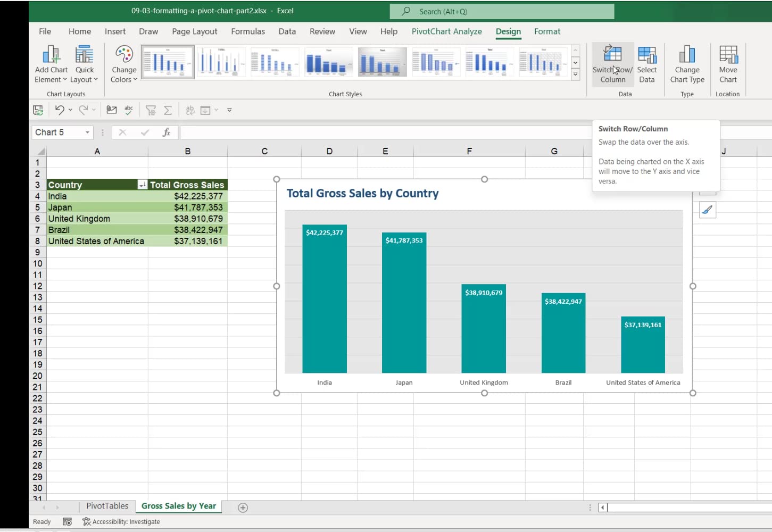The width and height of the screenshot is (772, 532).
Task: Select the Gross Sales by Year sheet
Action: tap(179, 506)
